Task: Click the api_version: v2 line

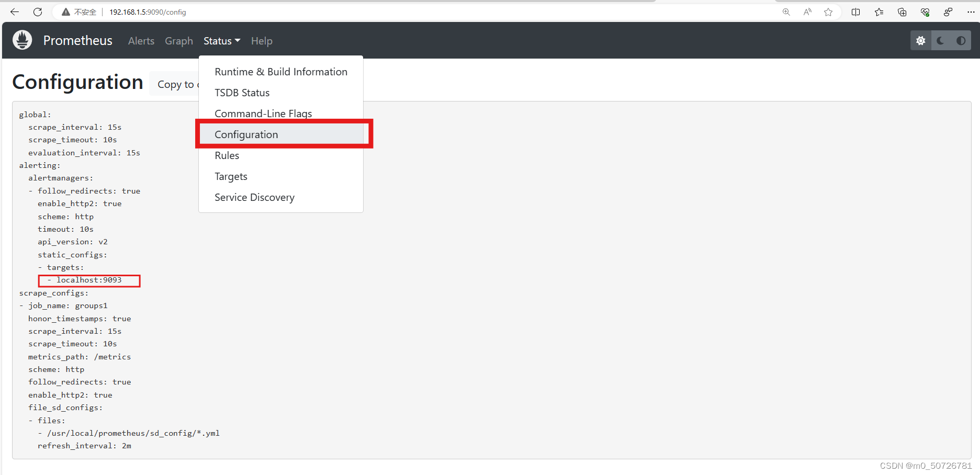Action: 73,242
